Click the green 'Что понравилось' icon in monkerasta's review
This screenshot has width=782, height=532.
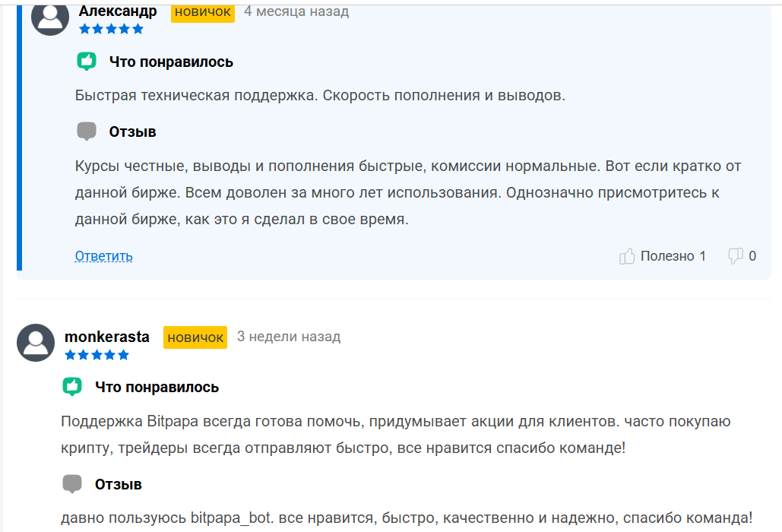72,387
